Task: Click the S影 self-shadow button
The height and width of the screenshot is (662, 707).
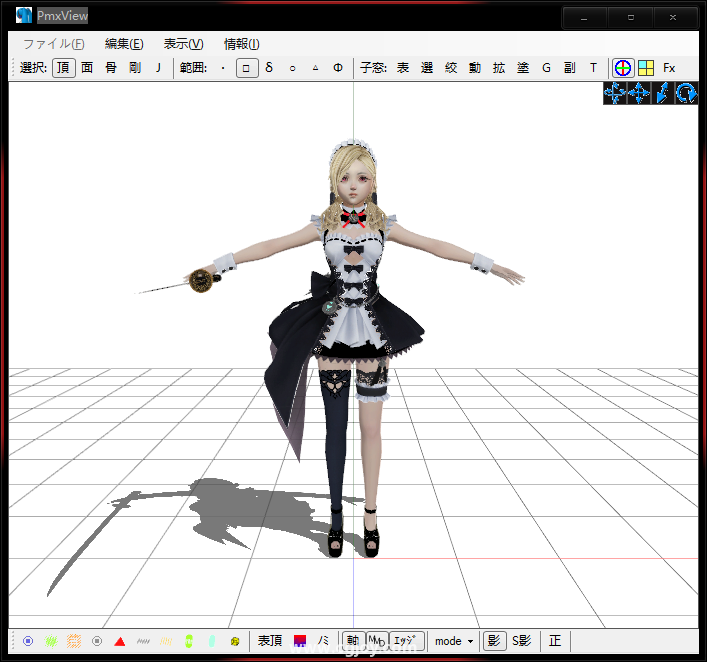Action: (522, 641)
